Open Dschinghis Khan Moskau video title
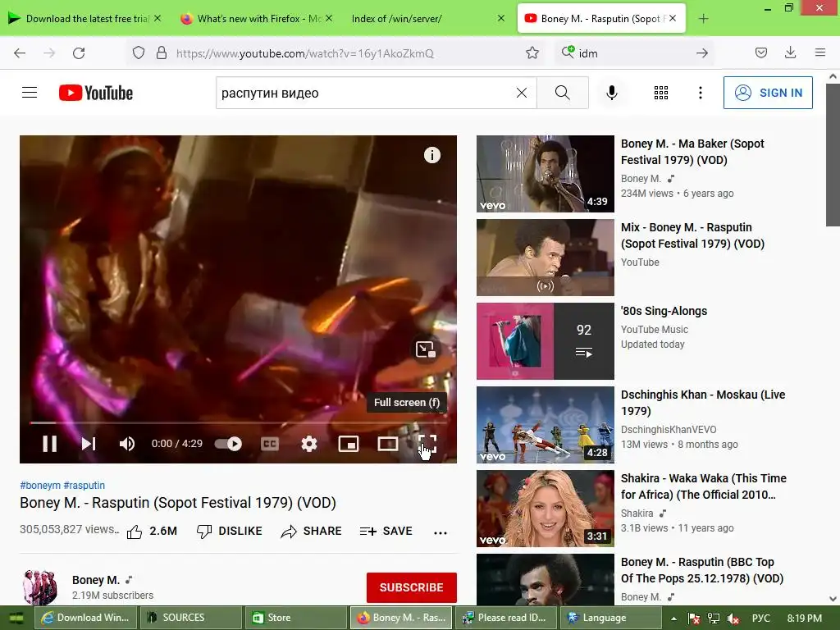Screen dimensions: 840x630 (x=703, y=403)
